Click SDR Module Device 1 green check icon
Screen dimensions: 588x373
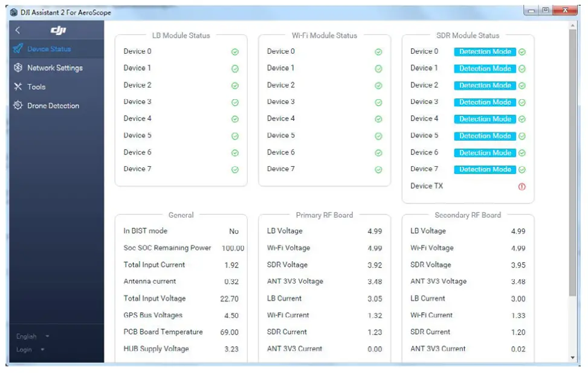[522, 69]
